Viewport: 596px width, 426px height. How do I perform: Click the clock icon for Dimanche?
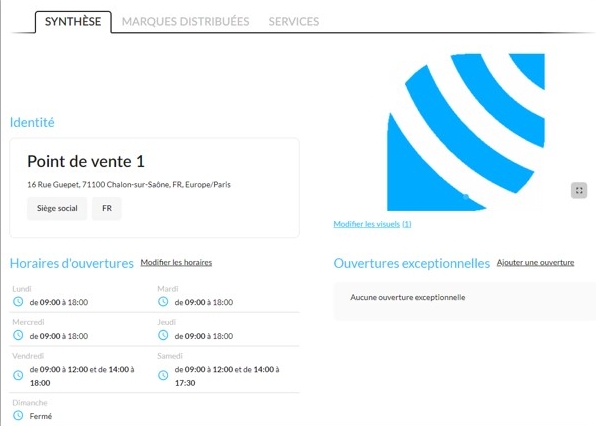coord(18,415)
